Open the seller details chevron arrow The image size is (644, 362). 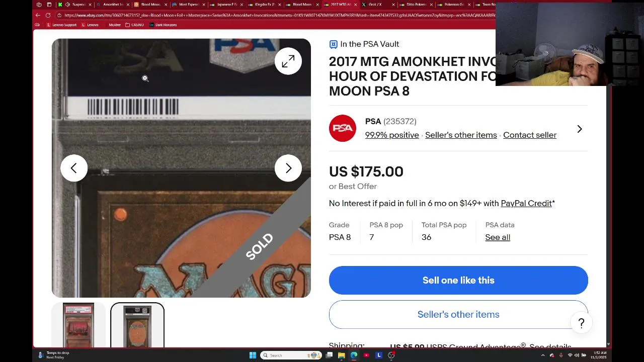(x=580, y=129)
